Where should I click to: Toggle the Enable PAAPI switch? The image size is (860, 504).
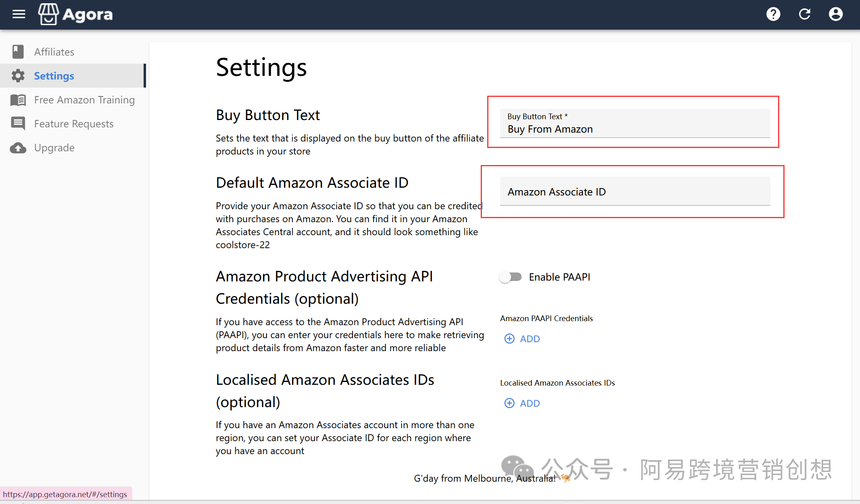510,277
